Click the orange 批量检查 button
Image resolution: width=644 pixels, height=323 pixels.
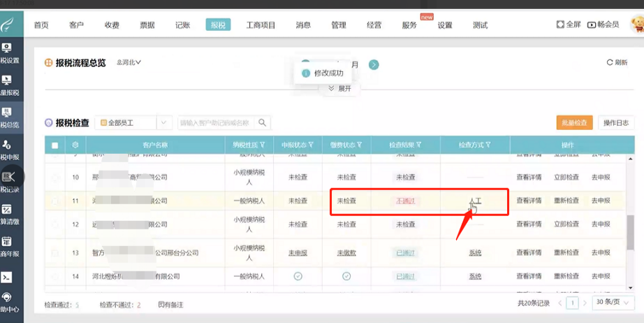(x=575, y=122)
